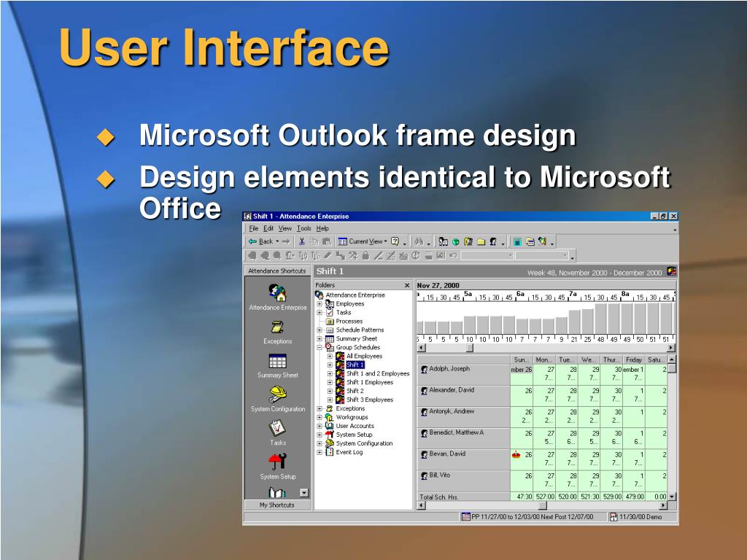This screenshot has width=747, height=560.
Task: Click schedule grid scroll-down arrow
Action: point(672,497)
